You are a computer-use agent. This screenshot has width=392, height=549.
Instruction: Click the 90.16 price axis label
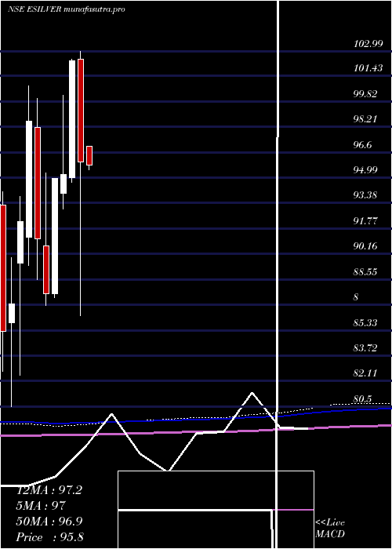365,246
